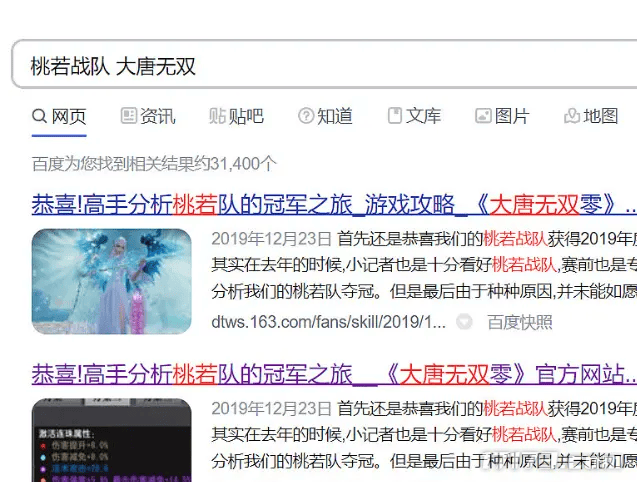Click the map pin icon beside 地图
Screen dimensions: 637x482
pos(572,116)
